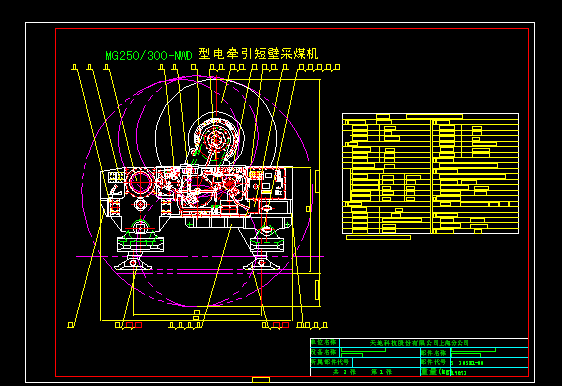Select the title text 型电牵引短壁采煤机
Screen dimensions: 562x386
coord(258,54)
